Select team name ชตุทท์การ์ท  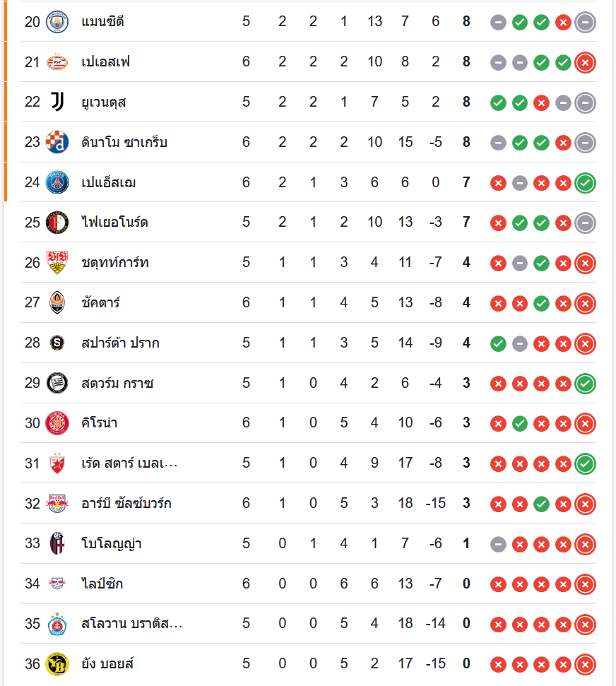click(x=115, y=263)
